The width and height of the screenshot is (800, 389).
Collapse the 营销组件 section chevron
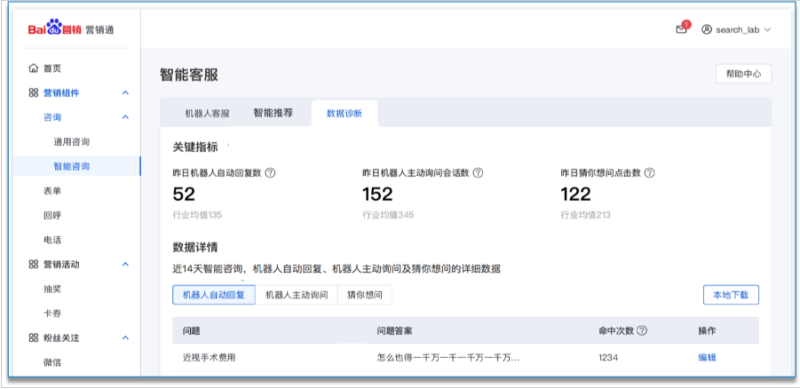coord(126,93)
